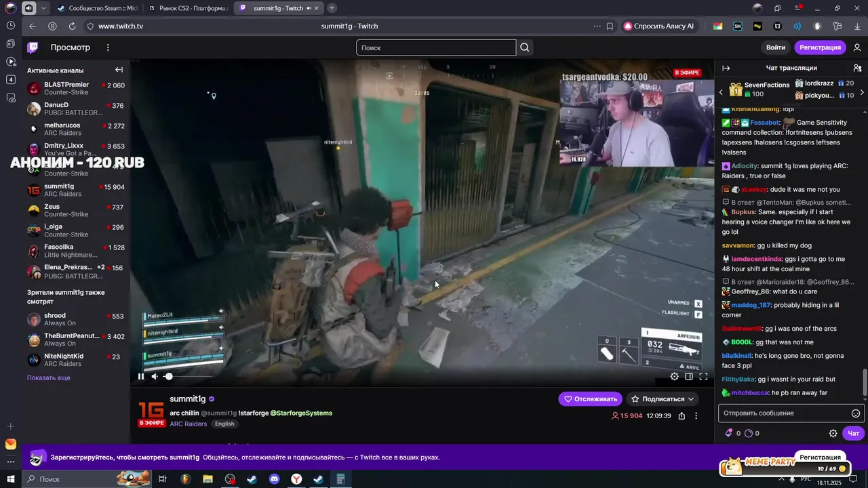The image size is (868, 488).
Task: Click the Чат send button
Action: tap(853, 433)
